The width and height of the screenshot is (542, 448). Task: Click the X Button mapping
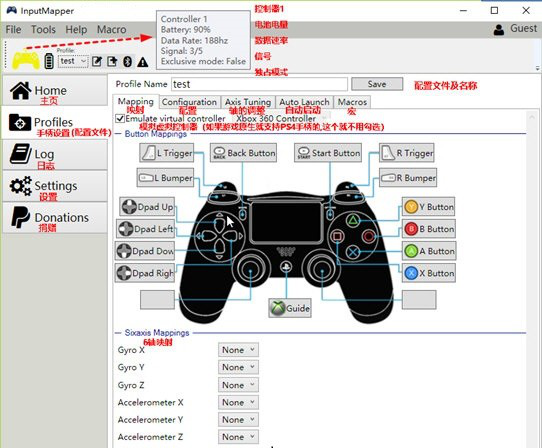pyautogui.click(x=429, y=273)
